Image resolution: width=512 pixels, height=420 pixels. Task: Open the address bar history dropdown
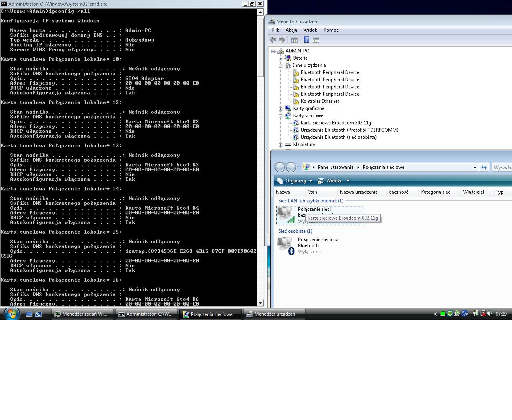point(475,167)
